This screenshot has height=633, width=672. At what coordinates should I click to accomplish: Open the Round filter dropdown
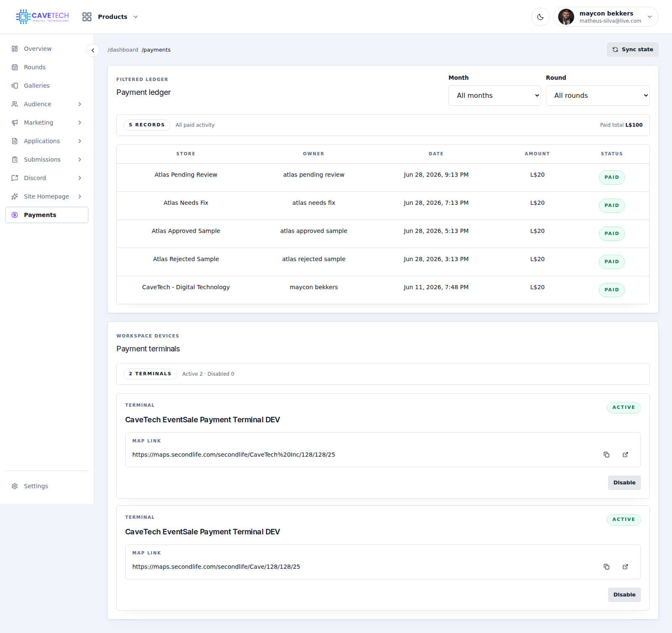point(598,96)
